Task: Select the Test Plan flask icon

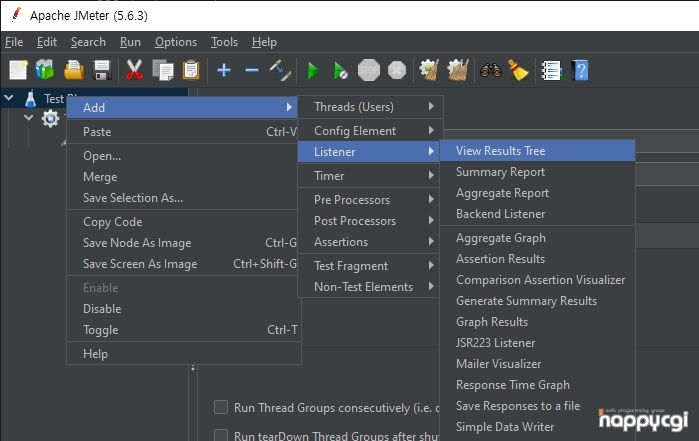Action: point(30,99)
